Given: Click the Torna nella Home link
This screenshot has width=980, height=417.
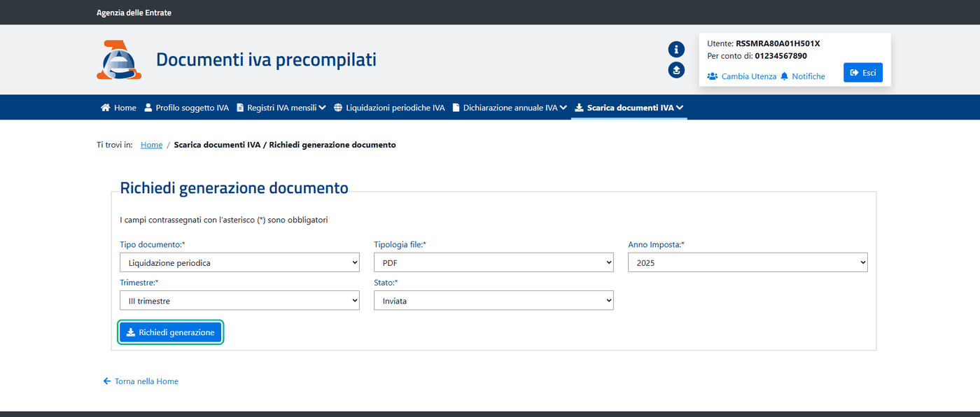Looking at the screenshot, I should (x=146, y=381).
